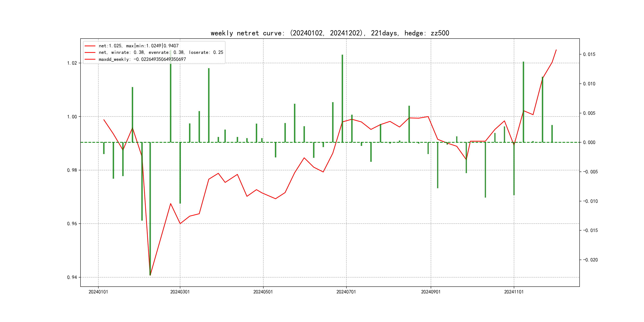Viewport: 644px width, 322px height.
Task: Click the red line swatch beside maxdd_weekly
Action: tap(90, 59)
